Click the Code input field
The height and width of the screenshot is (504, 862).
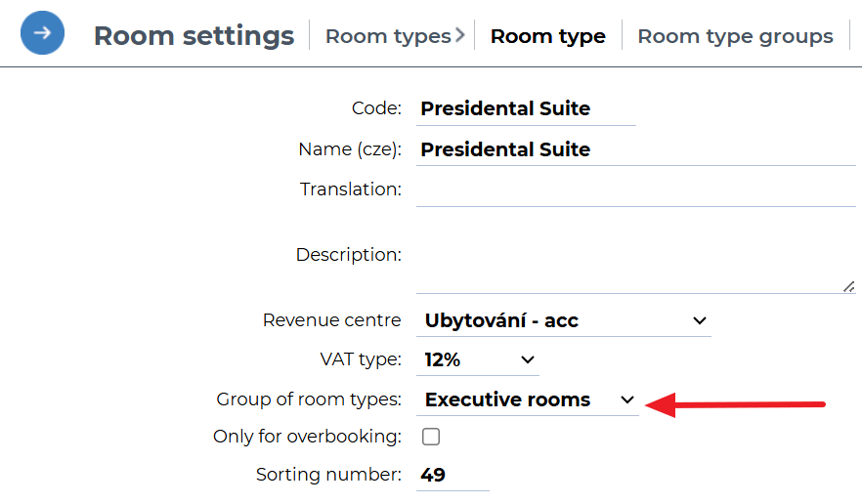[x=526, y=108]
